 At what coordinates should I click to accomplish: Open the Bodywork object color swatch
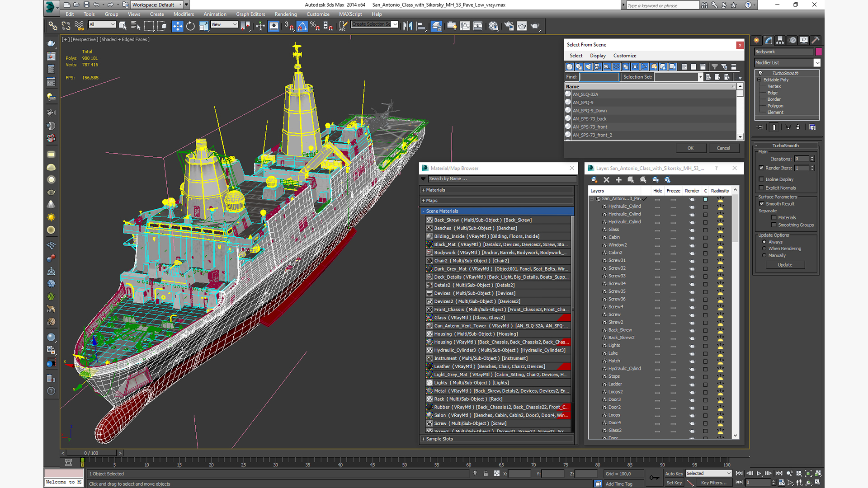[x=818, y=52]
